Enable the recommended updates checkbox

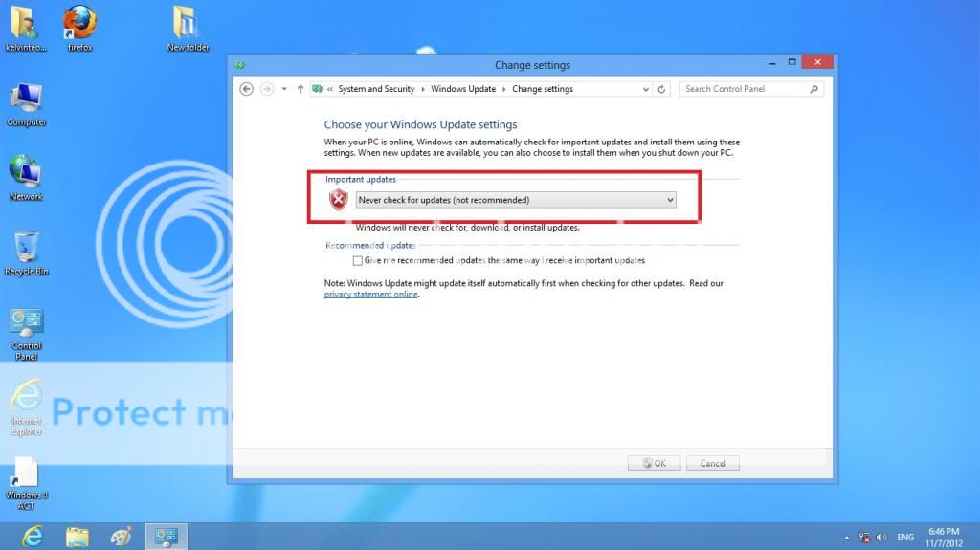pos(358,260)
